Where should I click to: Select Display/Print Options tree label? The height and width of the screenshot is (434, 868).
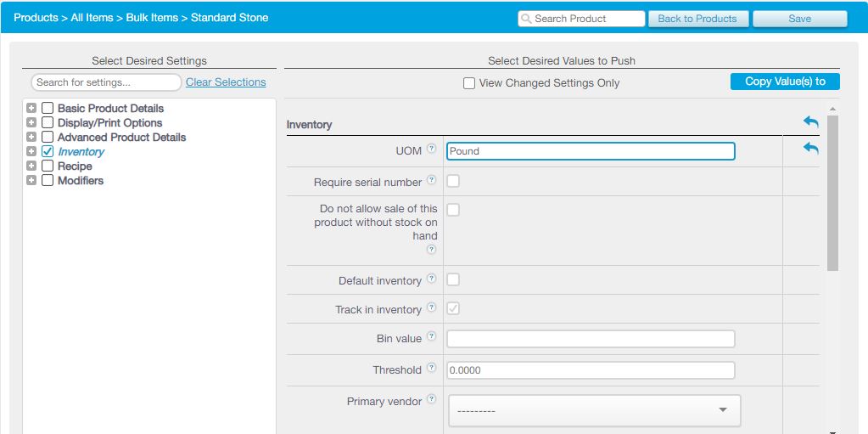pos(110,122)
